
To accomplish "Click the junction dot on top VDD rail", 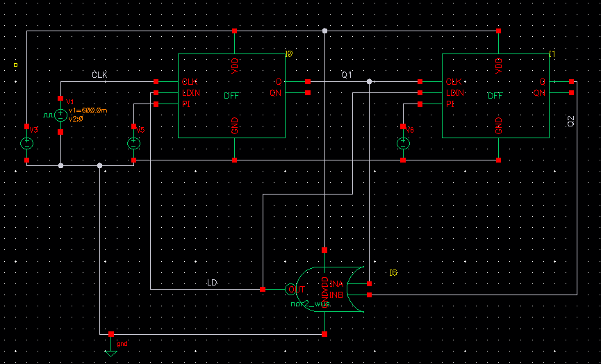I will [x=324, y=31].
